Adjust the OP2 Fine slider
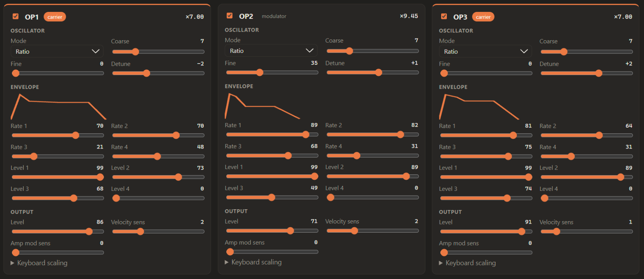This screenshot has width=644, height=279. click(272, 72)
